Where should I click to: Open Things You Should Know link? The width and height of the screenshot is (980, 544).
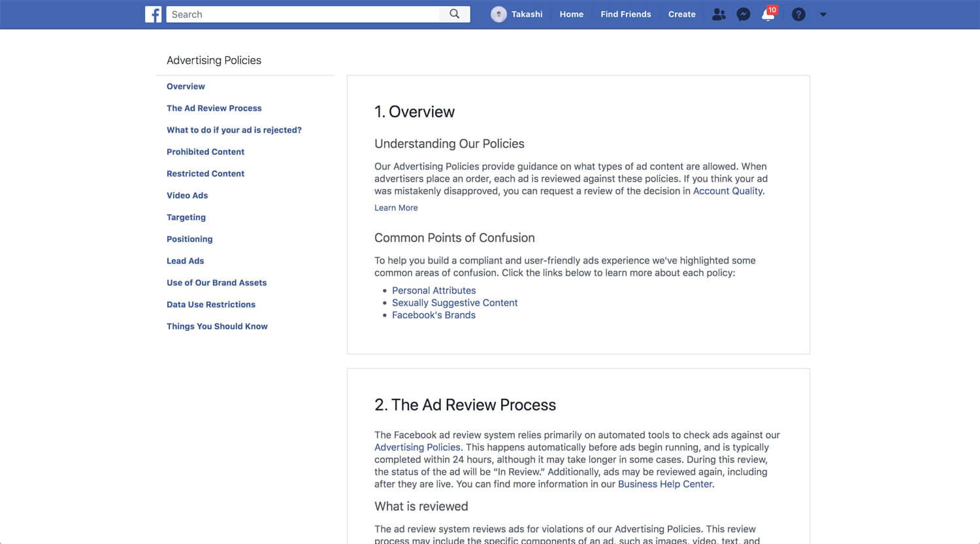pos(217,326)
